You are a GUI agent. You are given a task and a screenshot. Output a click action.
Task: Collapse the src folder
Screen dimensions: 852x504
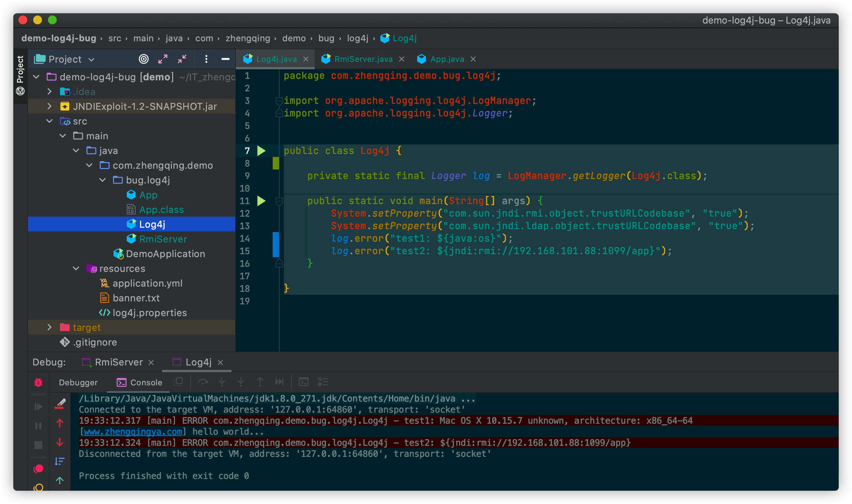pos(49,121)
